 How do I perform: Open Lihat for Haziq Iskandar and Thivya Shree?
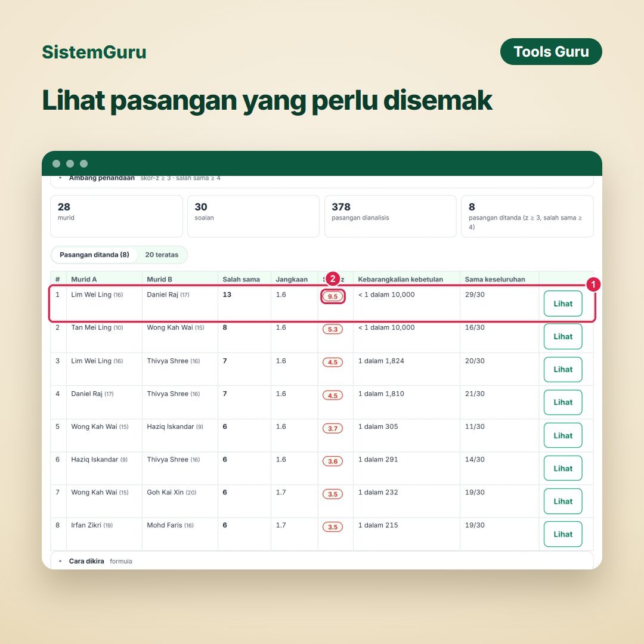563,468
